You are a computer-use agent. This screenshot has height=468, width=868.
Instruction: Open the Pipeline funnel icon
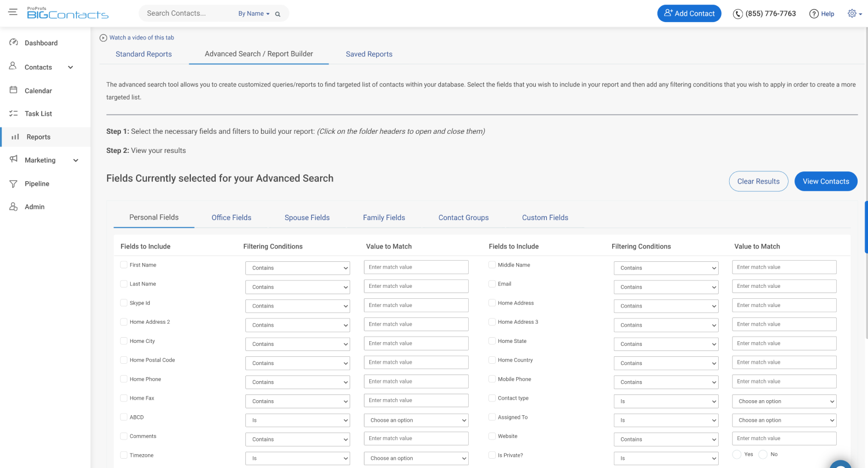(13, 184)
